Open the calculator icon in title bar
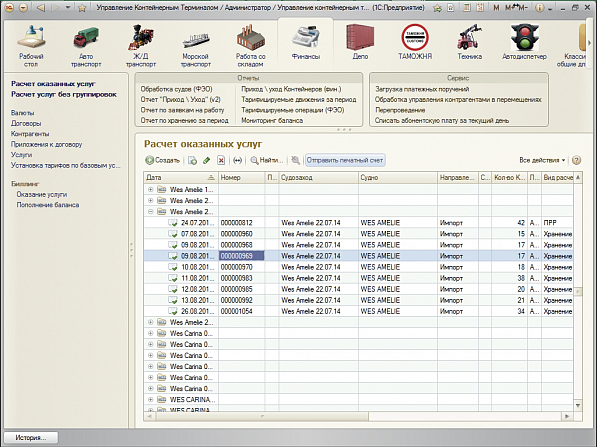Screen dimensions: 597x447 pyautogui.click(x=467, y=7)
